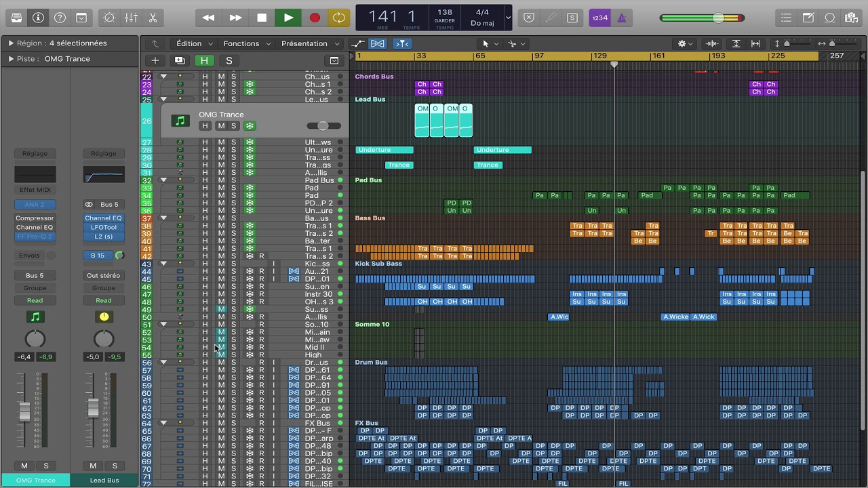Open the Présentation menu

tap(309, 43)
